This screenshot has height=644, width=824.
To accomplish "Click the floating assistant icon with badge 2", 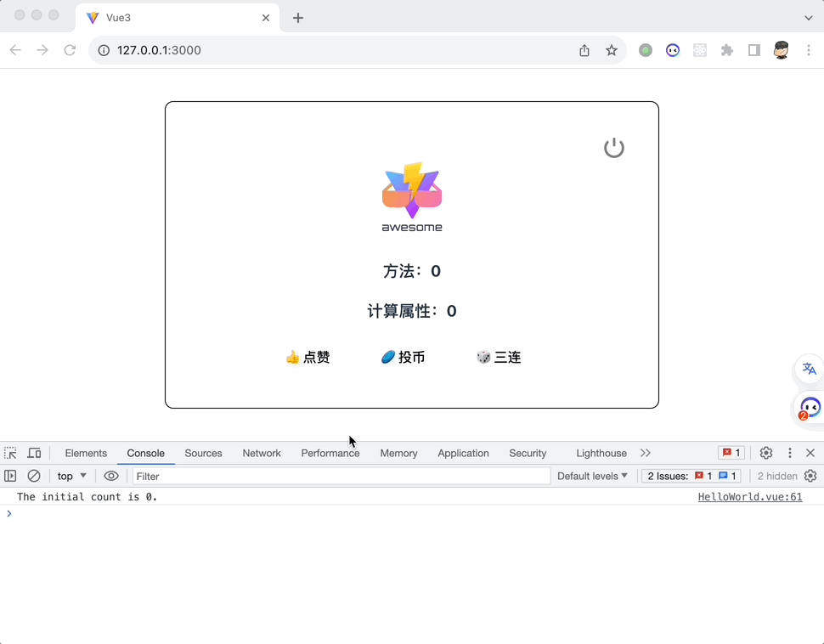I will click(x=810, y=408).
